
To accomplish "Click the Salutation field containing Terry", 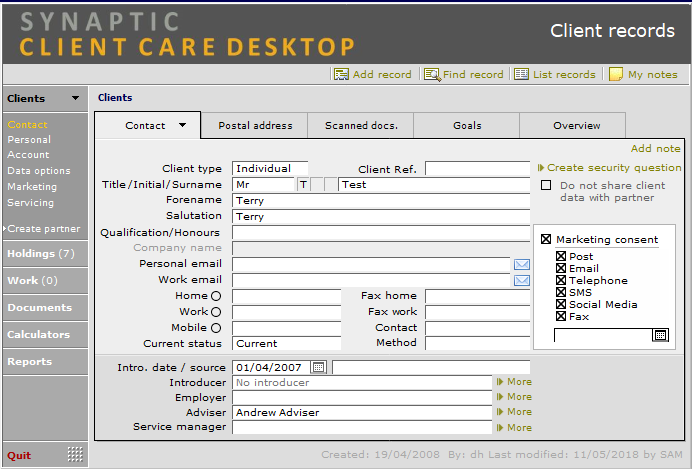I will coord(381,216).
